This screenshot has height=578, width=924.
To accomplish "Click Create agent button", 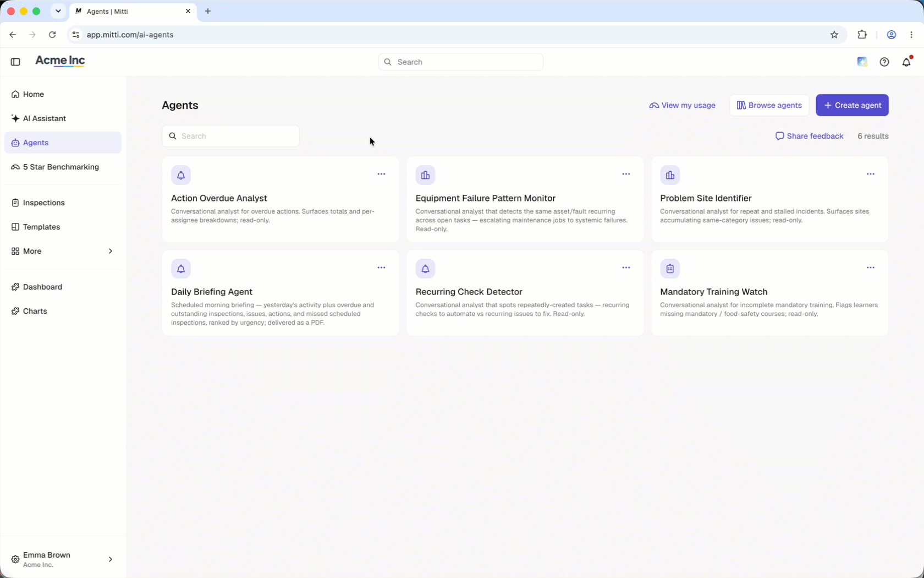I will pos(852,105).
